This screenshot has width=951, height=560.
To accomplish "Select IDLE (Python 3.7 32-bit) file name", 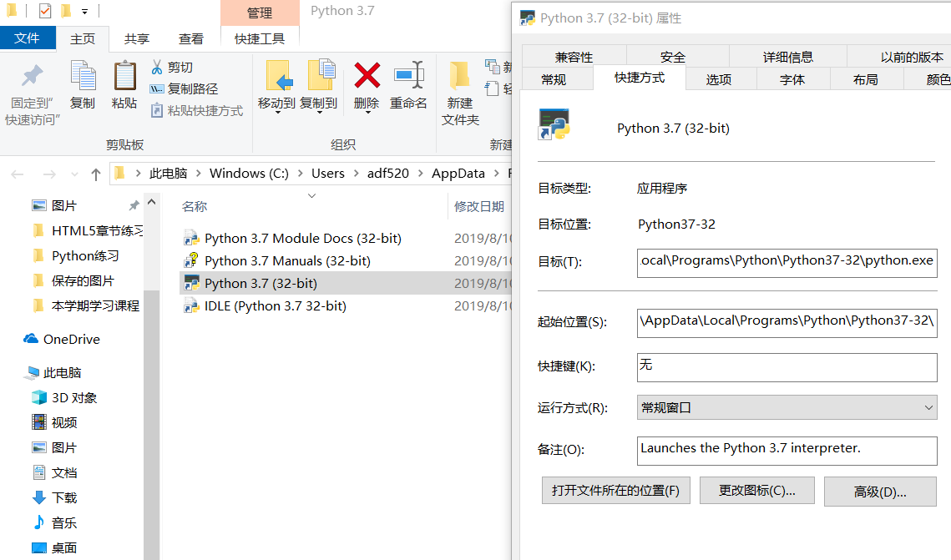I will pos(276,306).
